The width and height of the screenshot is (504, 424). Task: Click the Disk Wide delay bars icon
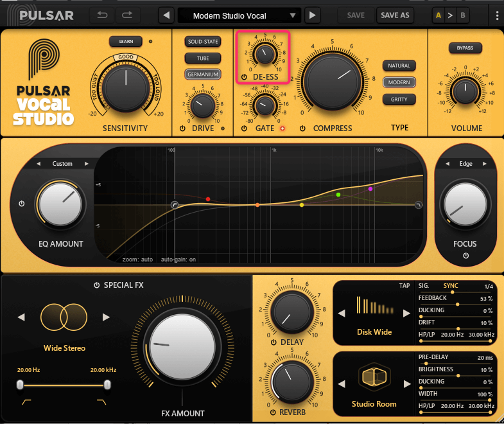coord(374,306)
